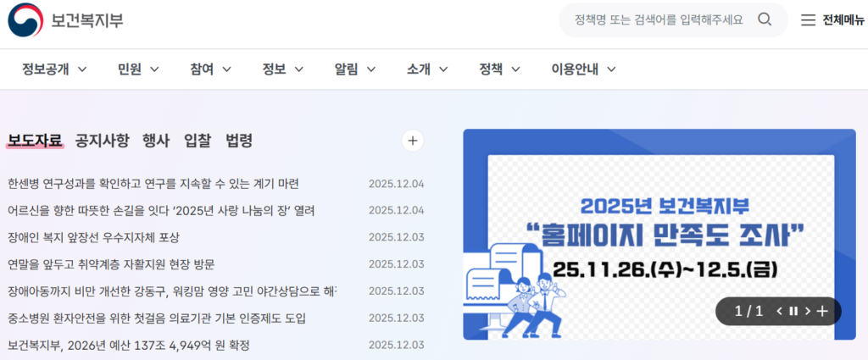
Task: Click the search magnifier icon
Action: [765, 19]
